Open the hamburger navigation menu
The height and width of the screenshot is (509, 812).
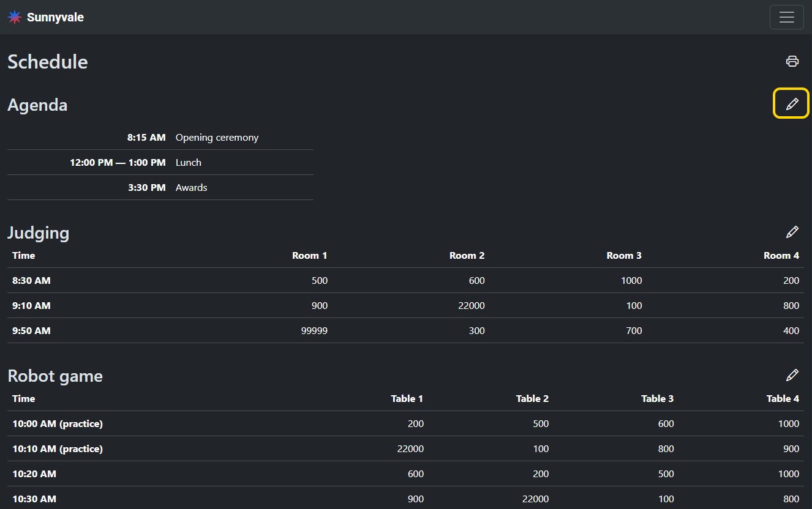(x=786, y=17)
